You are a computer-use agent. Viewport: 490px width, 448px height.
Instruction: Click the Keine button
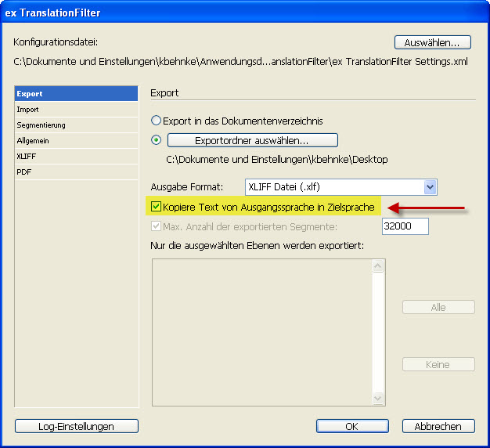tap(438, 364)
